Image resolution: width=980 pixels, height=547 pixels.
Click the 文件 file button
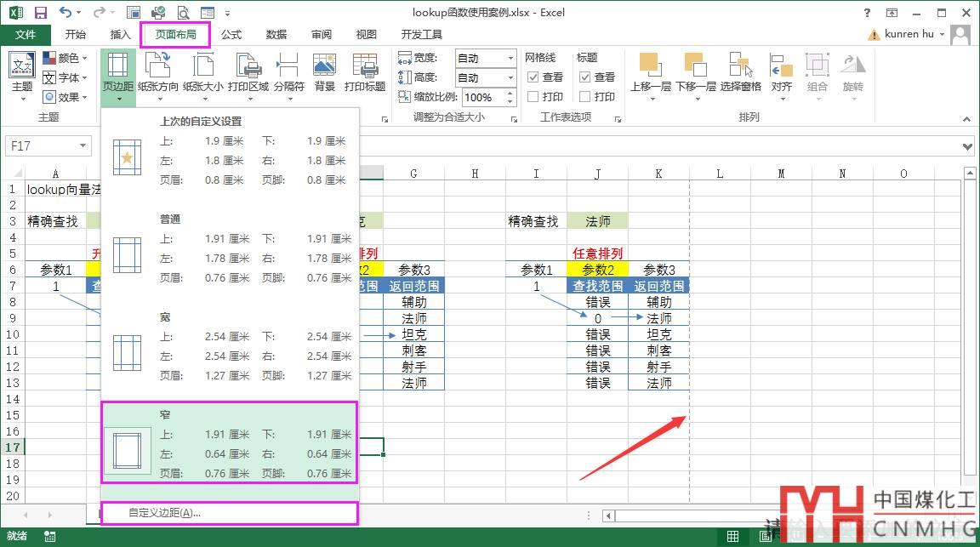click(26, 35)
